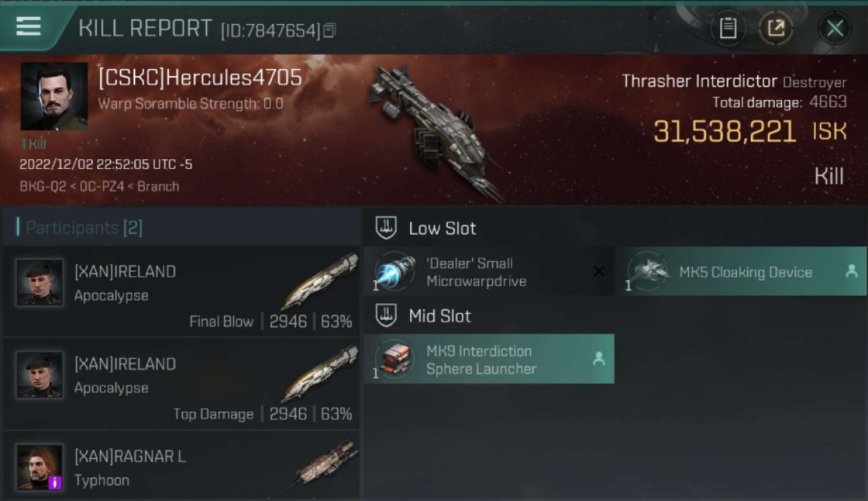Open the hamburger menu icon
This screenshot has height=501, width=868.
(x=28, y=27)
